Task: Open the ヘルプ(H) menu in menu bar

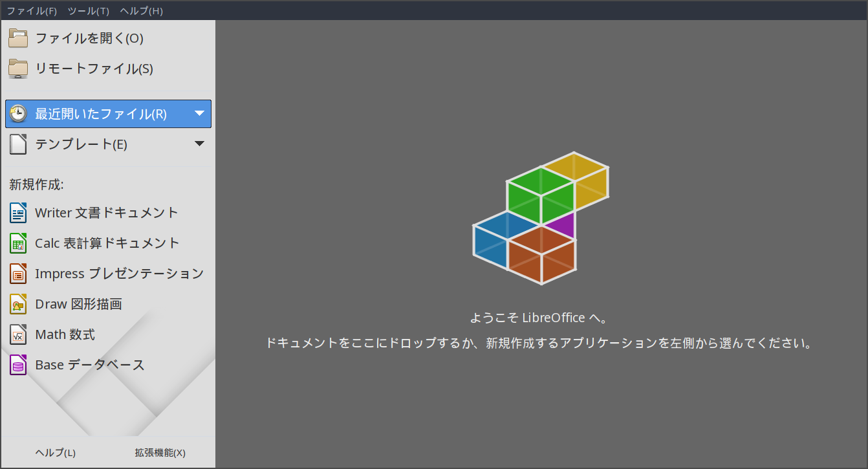Action: [141, 11]
